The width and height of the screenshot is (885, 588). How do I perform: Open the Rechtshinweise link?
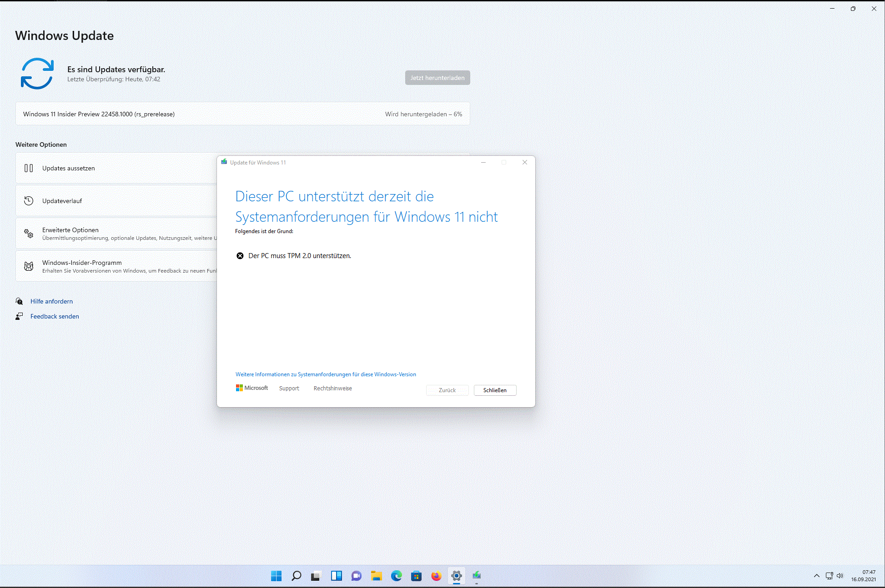click(x=333, y=389)
